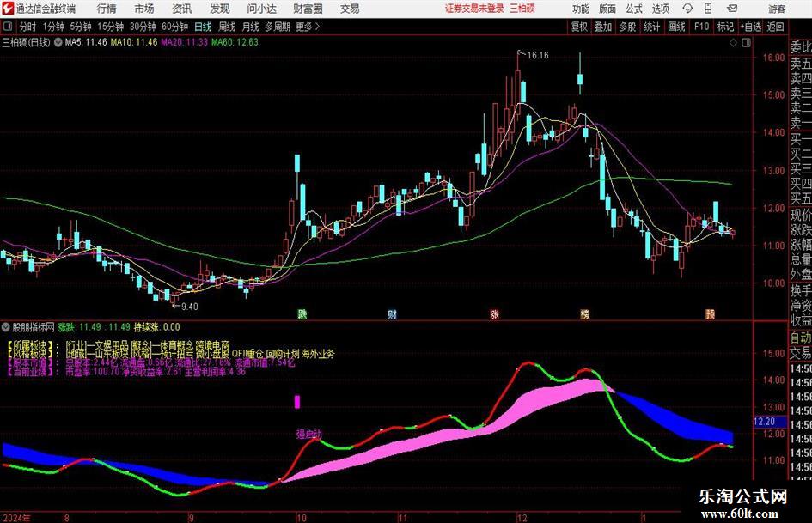812x523 pixels.
Task: Click the 9.40 low price label
Action: tap(190, 307)
